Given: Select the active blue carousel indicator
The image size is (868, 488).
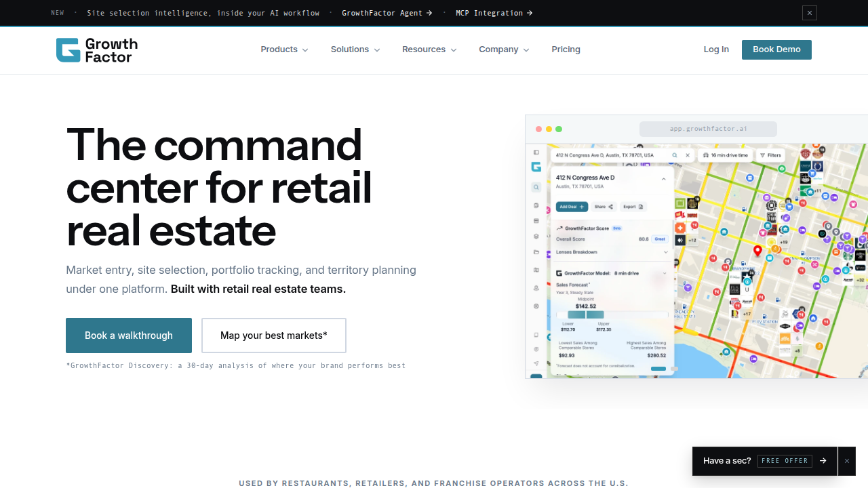Looking at the screenshot, I should pos(658,369).
